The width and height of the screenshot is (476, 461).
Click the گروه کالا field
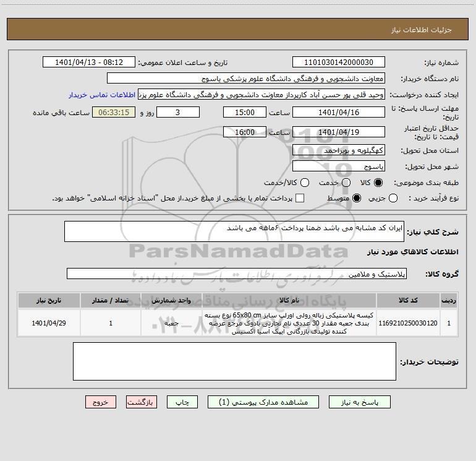237,274
